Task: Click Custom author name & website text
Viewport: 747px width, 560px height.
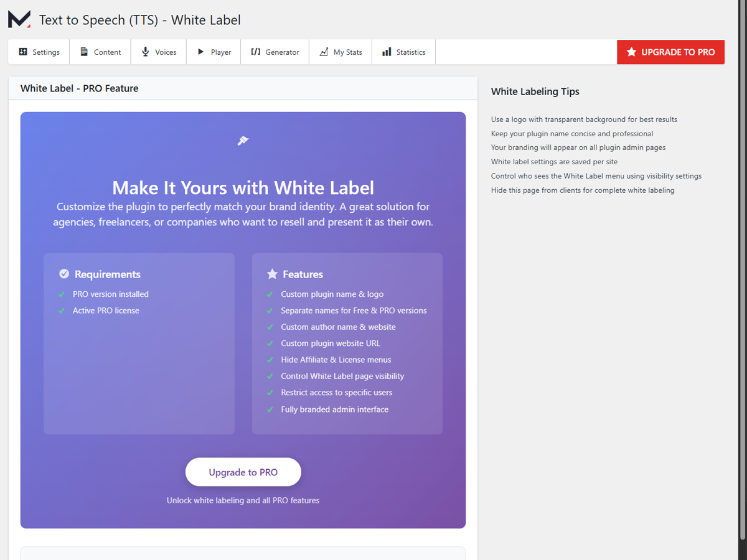Action: (338, 327)
